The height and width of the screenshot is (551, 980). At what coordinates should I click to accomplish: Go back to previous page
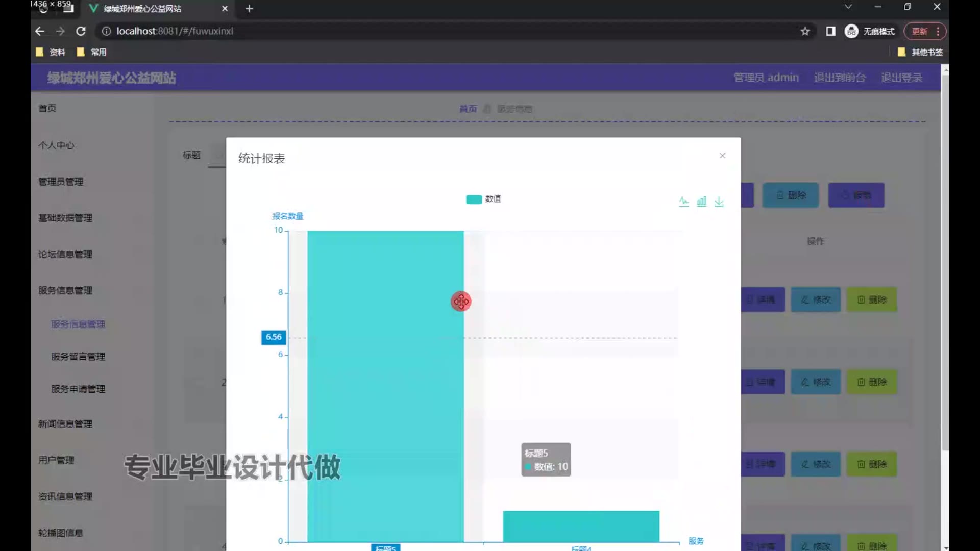(39, 31)
